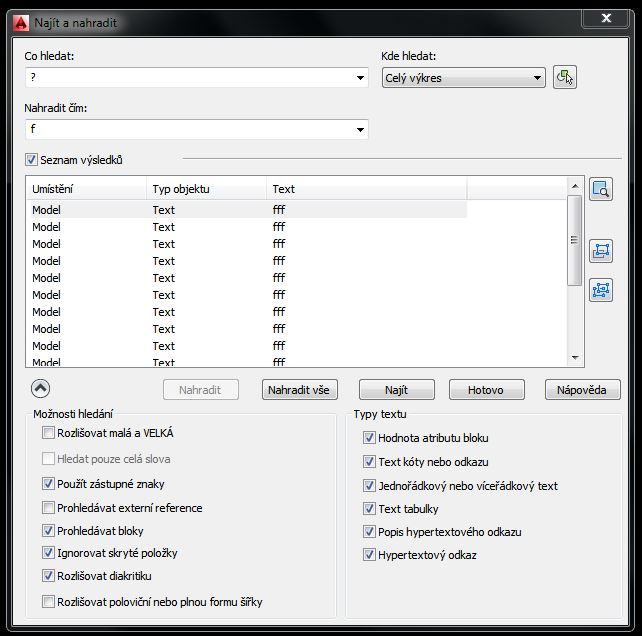Viewport: 642px width, 636px height.
Task: Click the zoom to highlighted result icon
Action: pyautogui.click(x=600, y=189)
